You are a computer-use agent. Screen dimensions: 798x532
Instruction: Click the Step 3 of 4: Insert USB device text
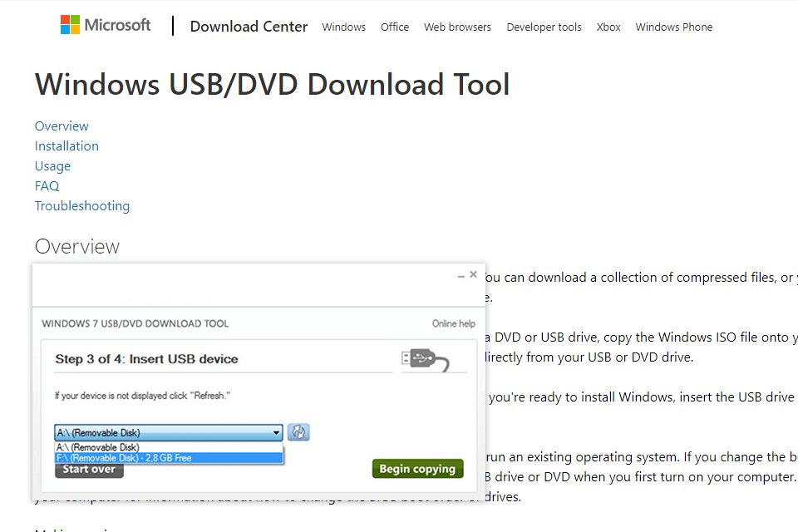coord(146,359)
